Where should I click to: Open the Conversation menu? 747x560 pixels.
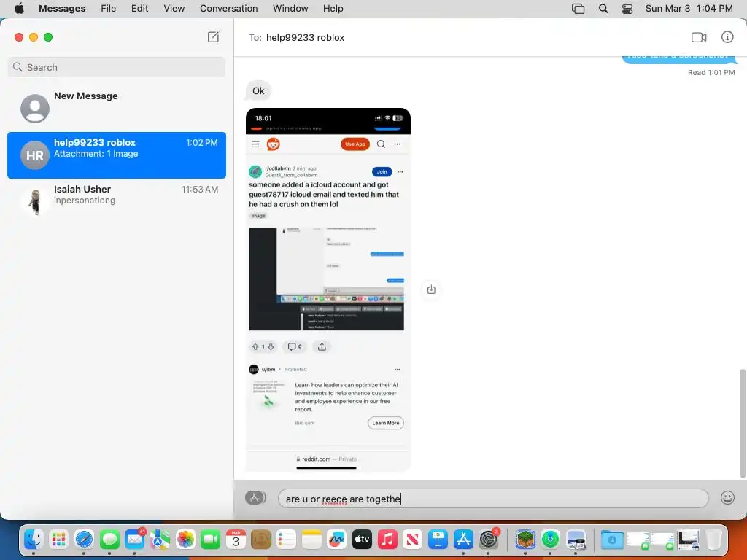point(228,9)
